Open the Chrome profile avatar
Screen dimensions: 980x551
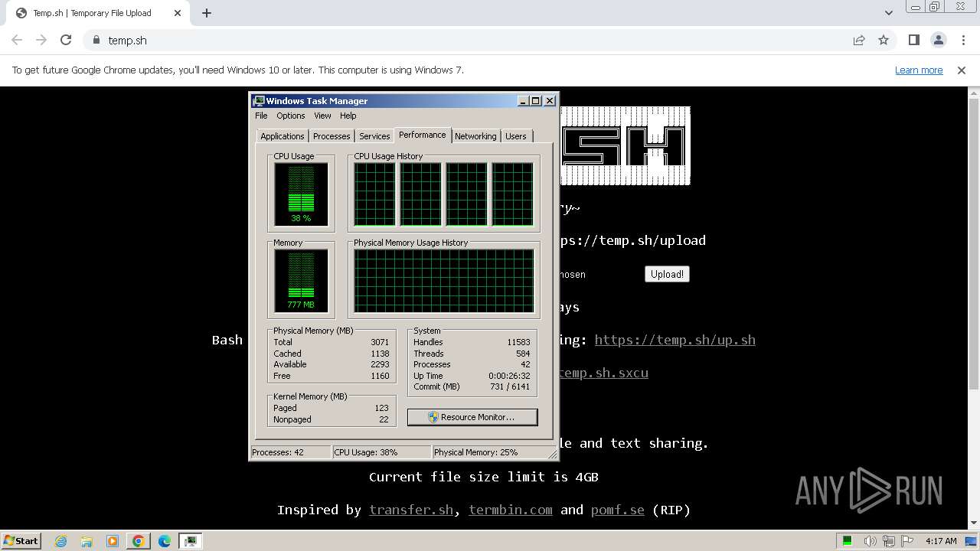click(x=938, y=40)
